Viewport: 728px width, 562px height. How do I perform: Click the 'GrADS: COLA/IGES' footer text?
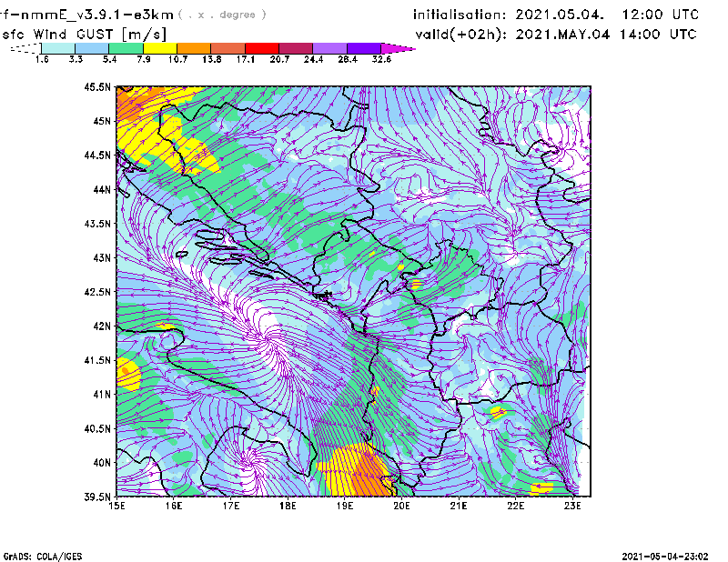click(43, 557)
